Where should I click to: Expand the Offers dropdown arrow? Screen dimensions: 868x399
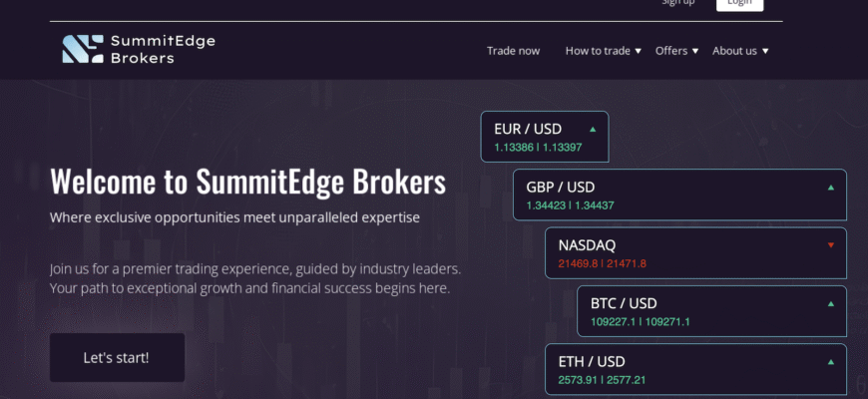(x=695, y=51)
